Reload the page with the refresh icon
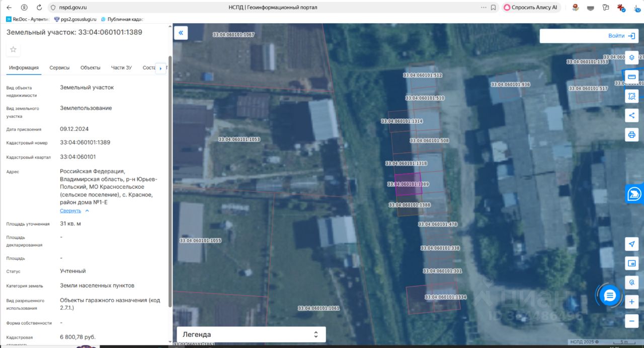The width and height of the screenshot is (644, 348). (x=39, y=8)
